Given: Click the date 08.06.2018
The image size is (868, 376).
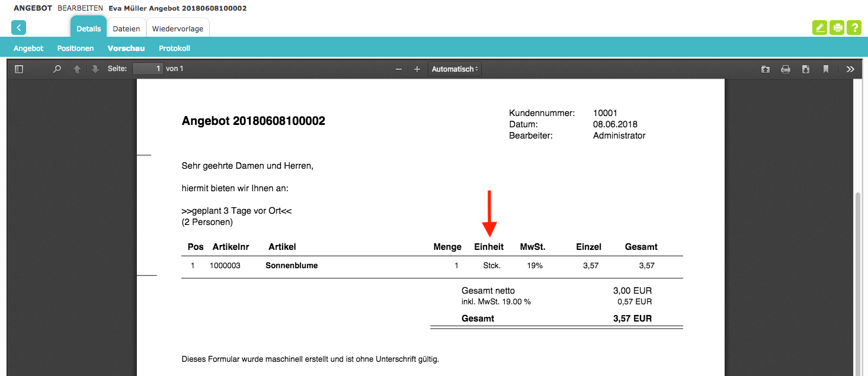Looking at the screenshot, I should coord(615,124).
